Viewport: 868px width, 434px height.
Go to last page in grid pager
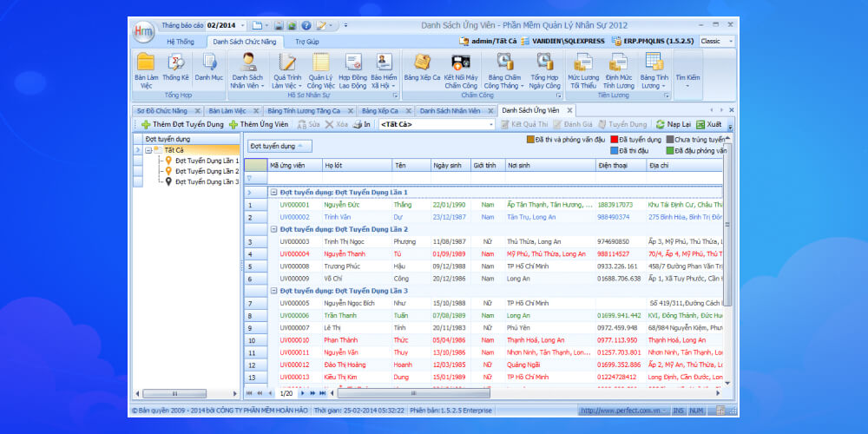pos(322,393)
